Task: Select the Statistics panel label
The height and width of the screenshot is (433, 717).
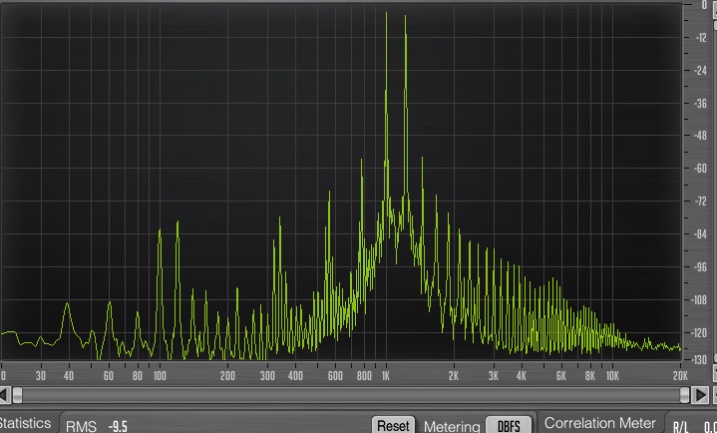Action: [x=25, y=423]
